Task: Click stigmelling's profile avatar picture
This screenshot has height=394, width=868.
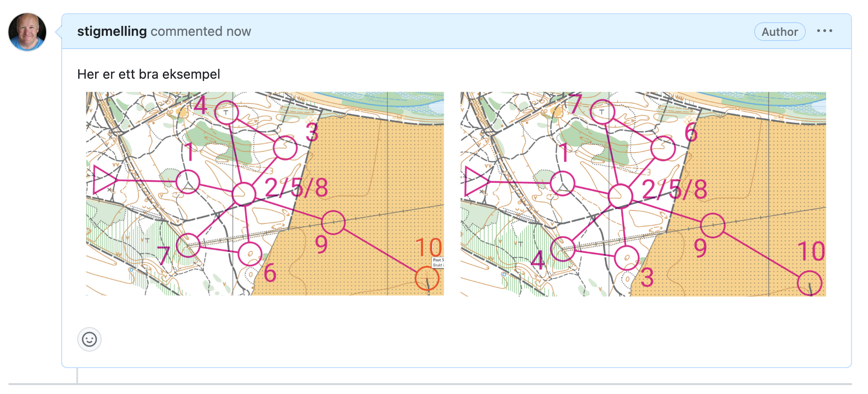Action: (x=27, y=32)
